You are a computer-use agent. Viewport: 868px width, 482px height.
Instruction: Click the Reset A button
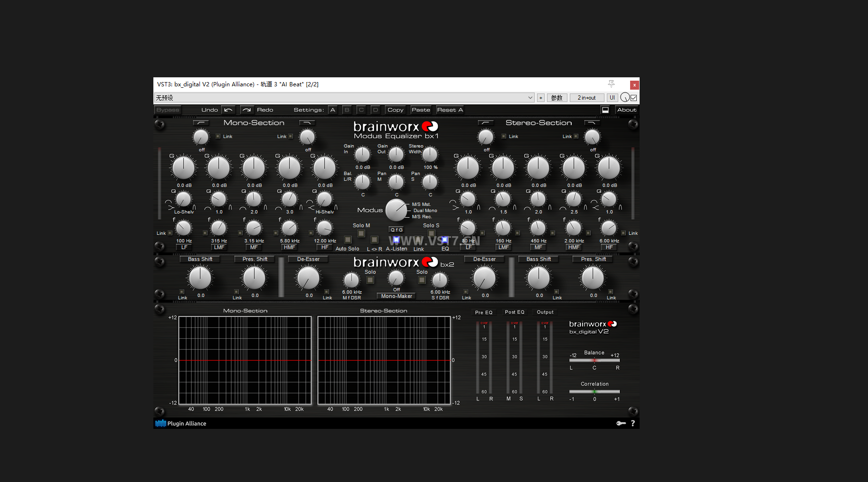point(450,110)
